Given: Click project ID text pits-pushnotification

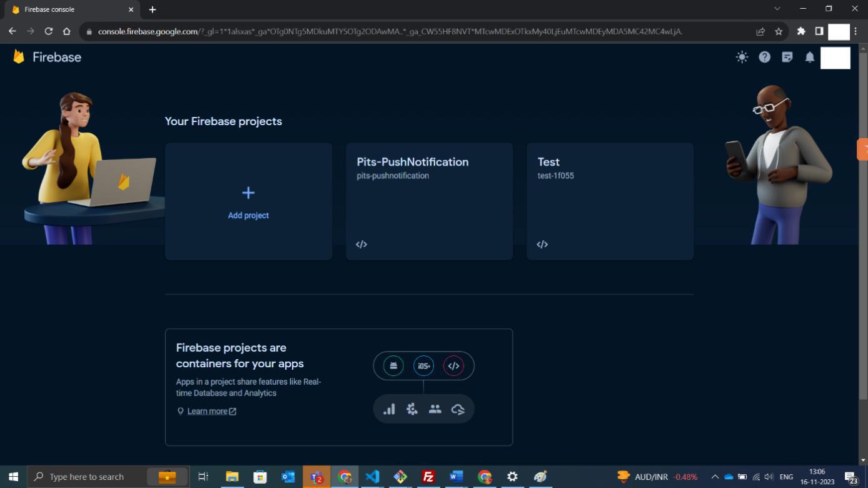Looking at the screenshot, I should click(x=393, y=176).
